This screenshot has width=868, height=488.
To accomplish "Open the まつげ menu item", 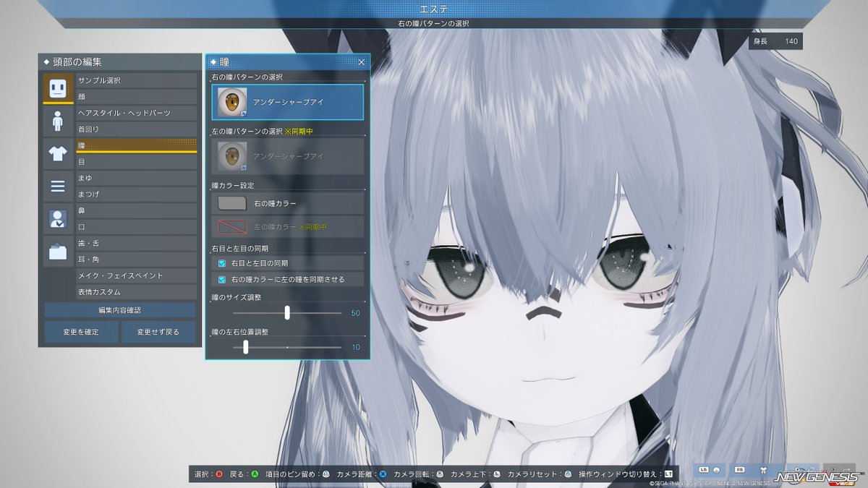I will point(136,194).
